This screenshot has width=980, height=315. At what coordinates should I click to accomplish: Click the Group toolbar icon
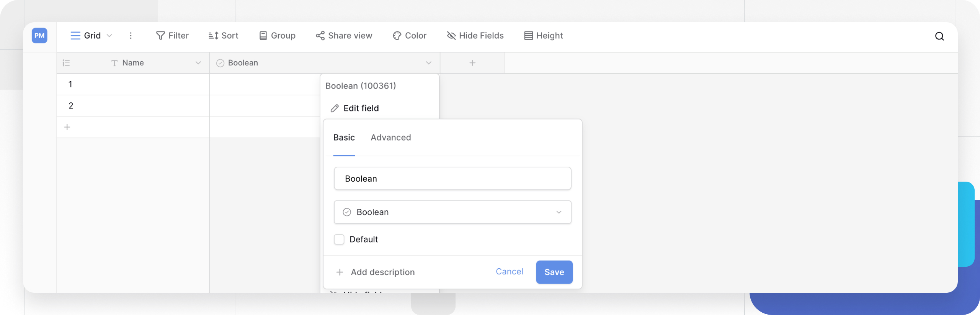pyautogui.click(x=263, y=36)
